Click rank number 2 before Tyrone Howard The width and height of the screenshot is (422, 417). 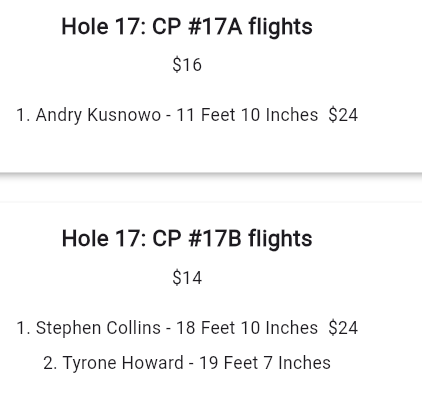coord(50,363)
